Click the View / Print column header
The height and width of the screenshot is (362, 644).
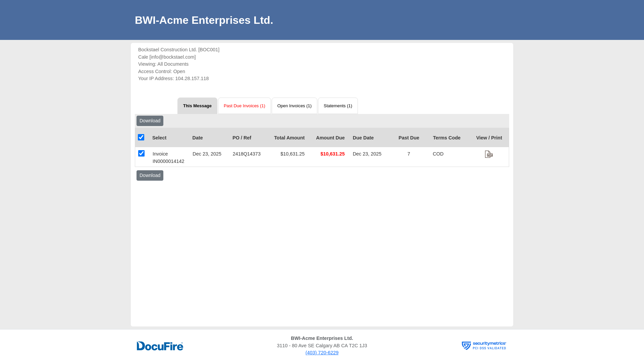pyautogui.click(x=489, y=138)
